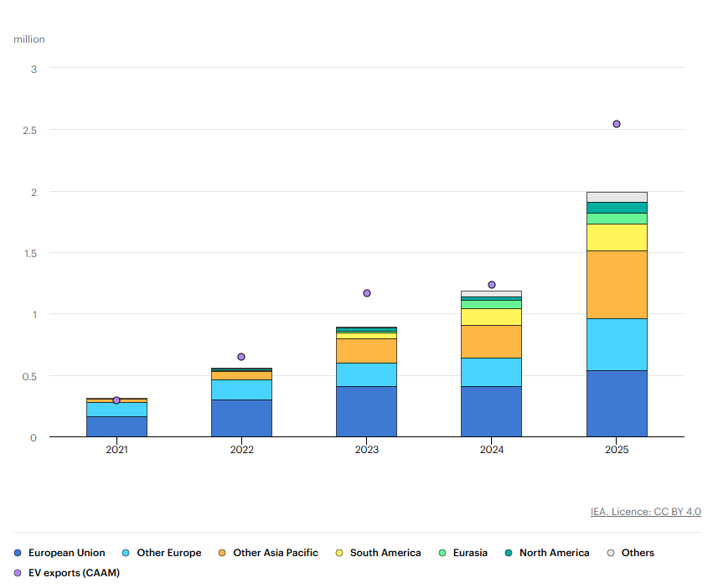
Task: Toggle South America legend entry
Action: pyautogui.click(x=379, y=553)
